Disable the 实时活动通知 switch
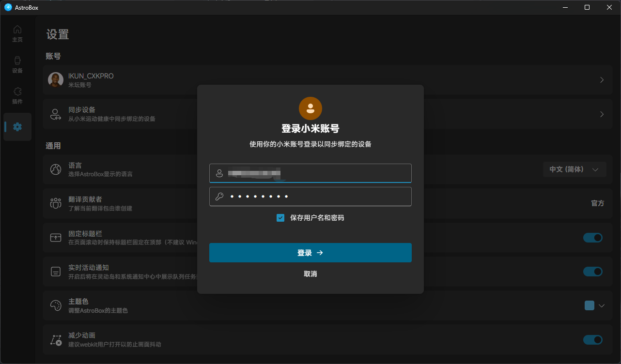This screenshot has width=621, height=364. 593,272
